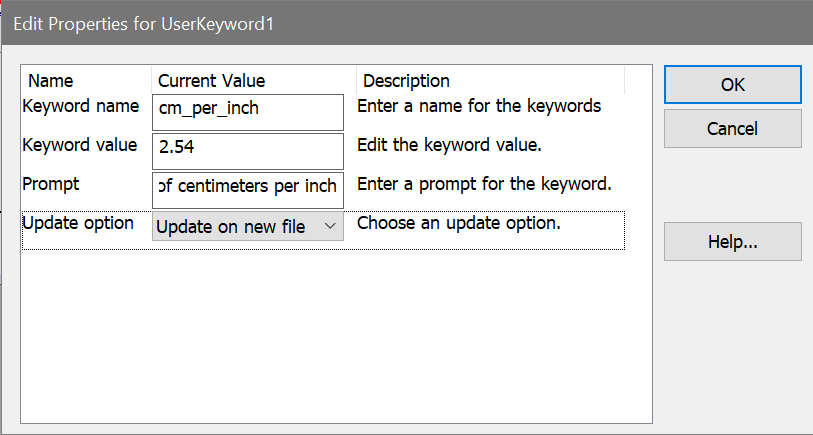
Task: Click 'Enter a prompt for the keyword.' text
Action: 484,184
